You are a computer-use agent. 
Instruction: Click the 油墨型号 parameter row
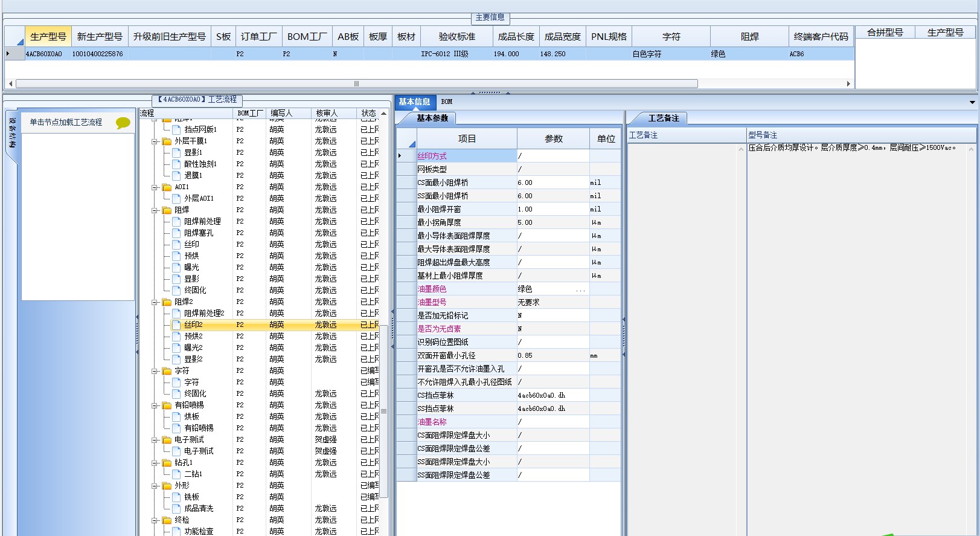click(x=508, y=302)
